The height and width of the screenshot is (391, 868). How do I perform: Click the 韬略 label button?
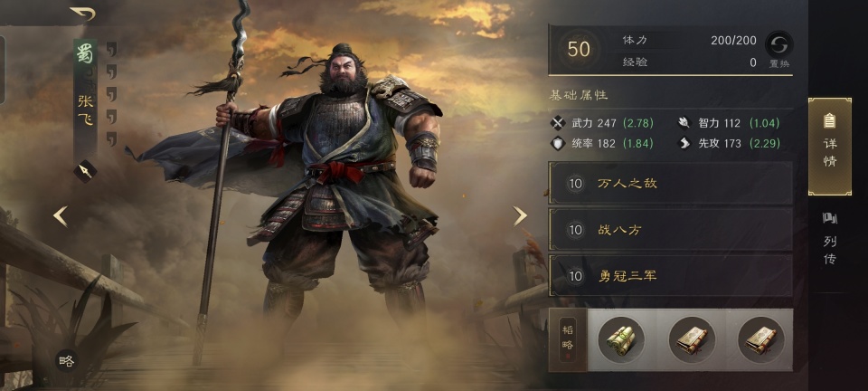(x=568, y=339)
